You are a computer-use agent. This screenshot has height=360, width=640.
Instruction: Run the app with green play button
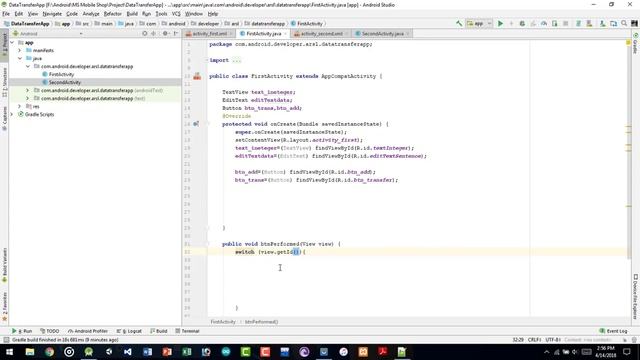(x=500, y=24)
